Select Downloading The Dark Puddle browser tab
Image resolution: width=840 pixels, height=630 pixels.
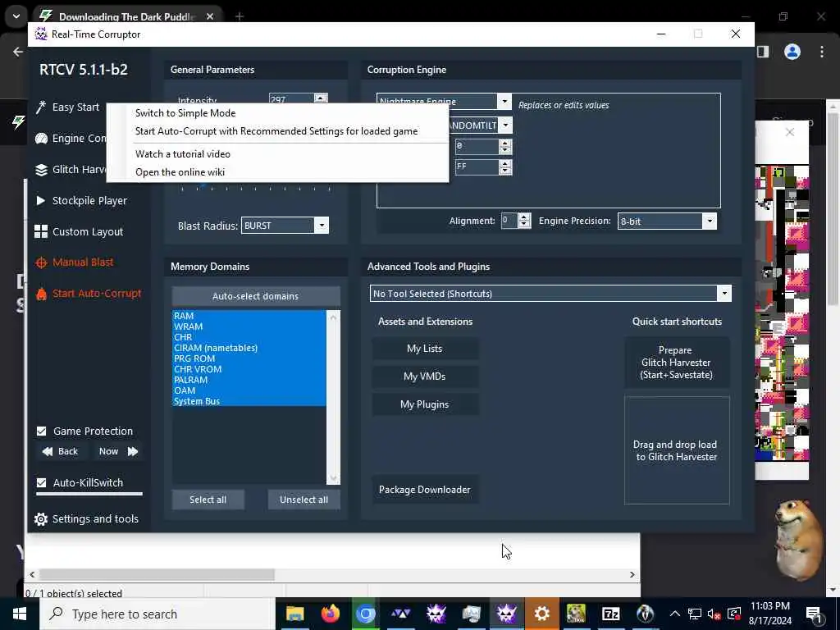[127, 16]
